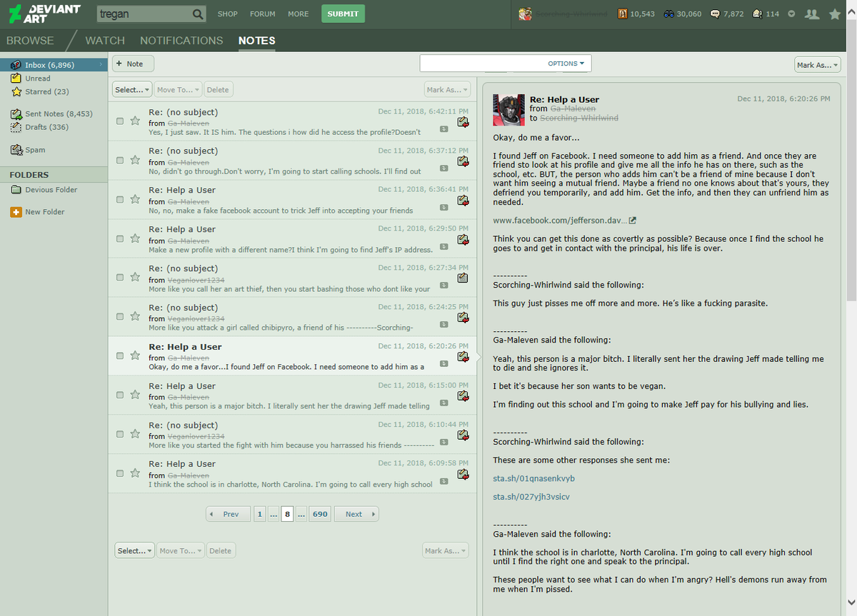Open Mark As dropdown below note list
Image resolution: width=857 pixels, height=616 pixels.
coord(445,550)
